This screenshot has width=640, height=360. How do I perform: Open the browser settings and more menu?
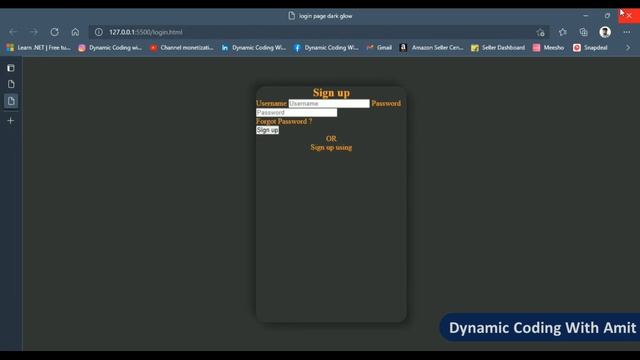click(x=627, y=32)
